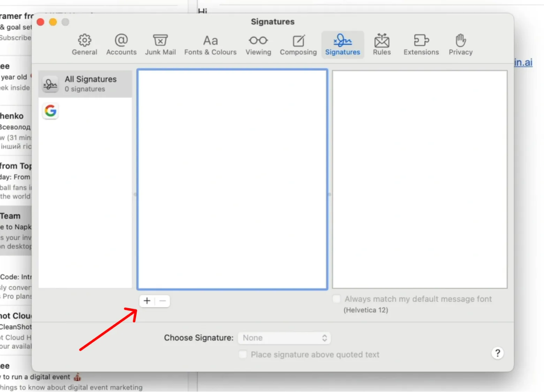Open the Extensions preferences pane
The width and height of the screenshot is (544, 392).
[421, 45]
